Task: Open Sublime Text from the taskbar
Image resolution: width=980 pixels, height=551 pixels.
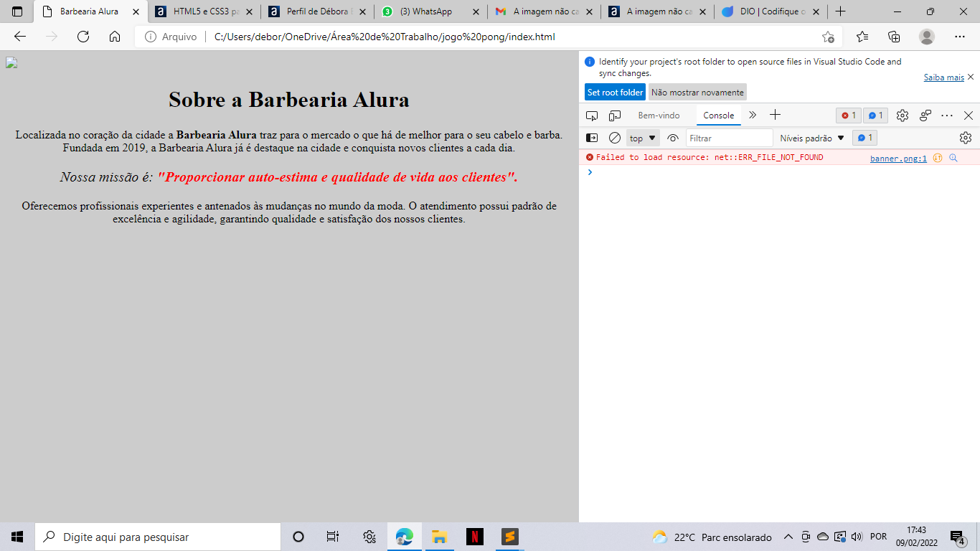Action: (510, 537)
